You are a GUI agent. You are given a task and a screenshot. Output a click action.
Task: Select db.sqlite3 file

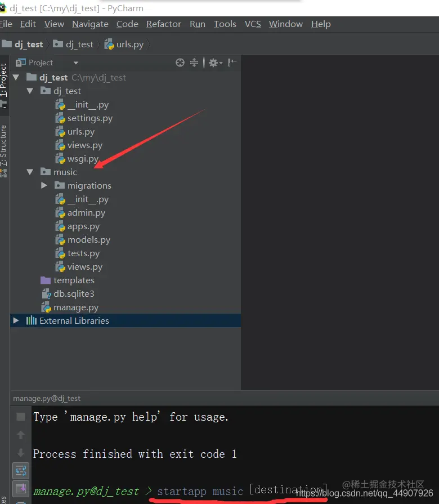pos(68,294)
